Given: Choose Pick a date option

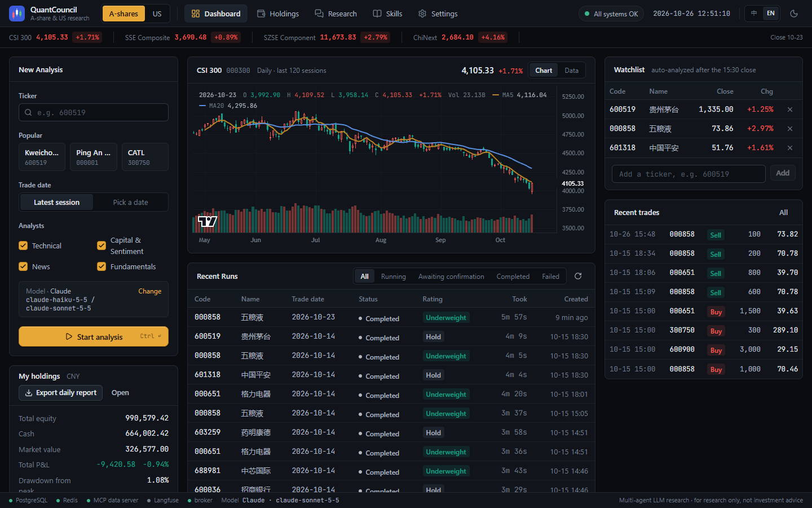Looking at the screenshot, I should 130,202.
